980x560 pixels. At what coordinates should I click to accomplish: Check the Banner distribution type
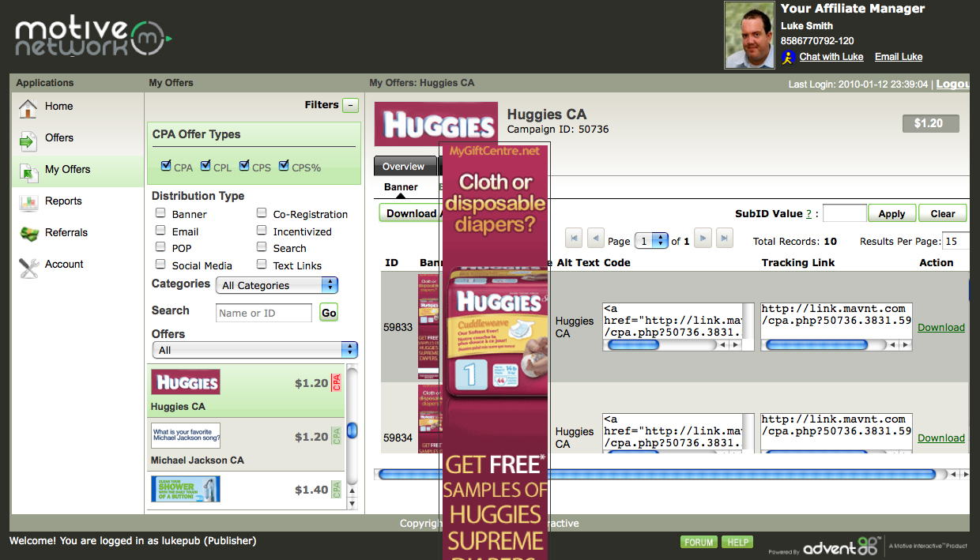pyautogui.click(x=160, y=213)
